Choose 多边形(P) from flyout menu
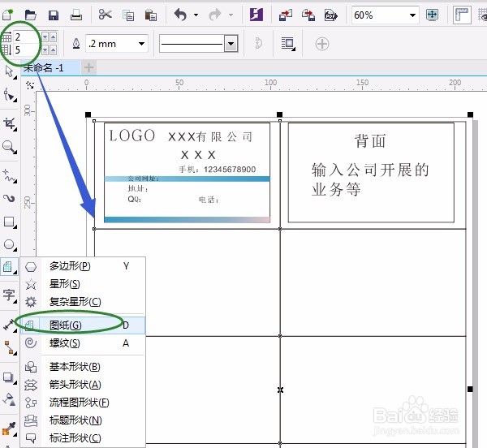This screenshot has height=448, width=487. [x=83, y=266]
